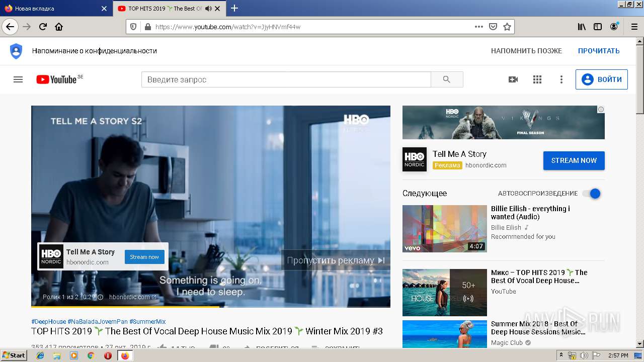644x362 pixels.
Task: Click НАПОМНИТЬ ПОЗЖЕ privacy reminder button
Action: [x=526, y=51]
